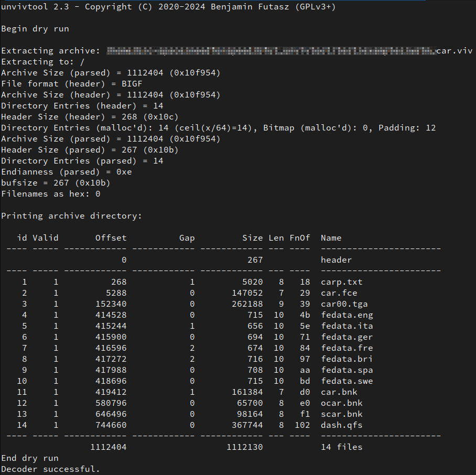476x475 pixels.
Task: Click the 'Decoder successful.' status line
Action: pos(50,469)
